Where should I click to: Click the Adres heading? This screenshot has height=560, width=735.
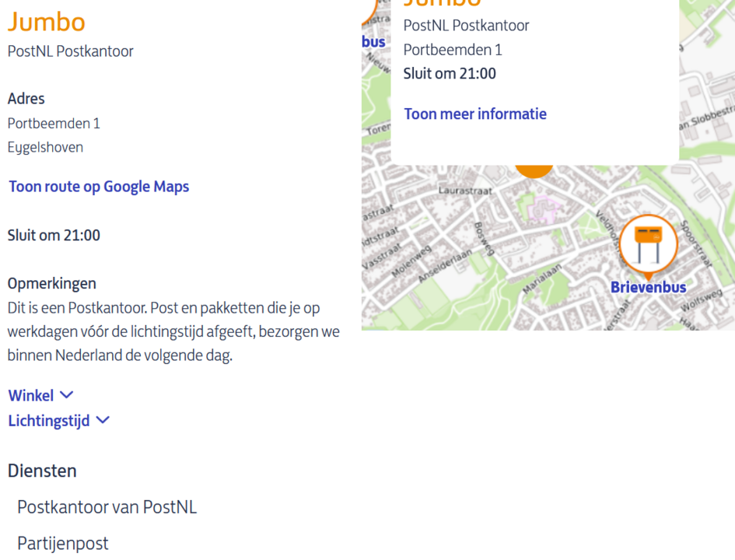26,99
